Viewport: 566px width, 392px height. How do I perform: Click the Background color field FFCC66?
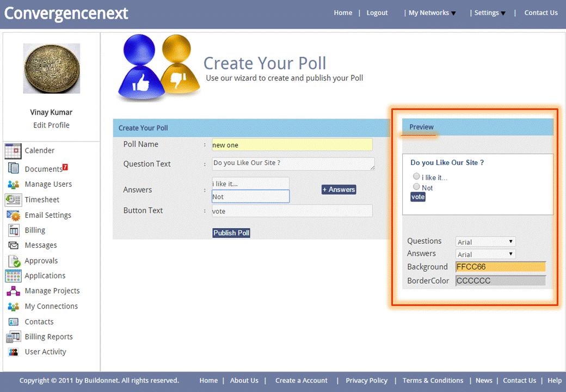click(500, 267)
